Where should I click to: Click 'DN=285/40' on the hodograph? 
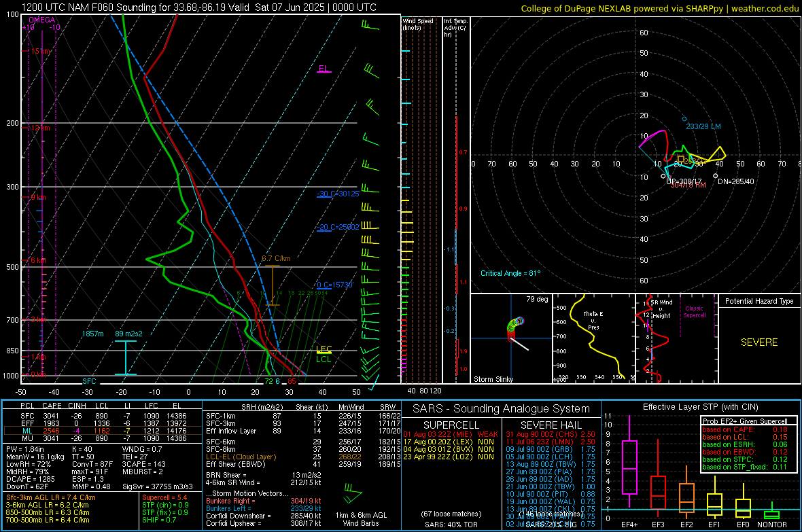tap(736, 181)
